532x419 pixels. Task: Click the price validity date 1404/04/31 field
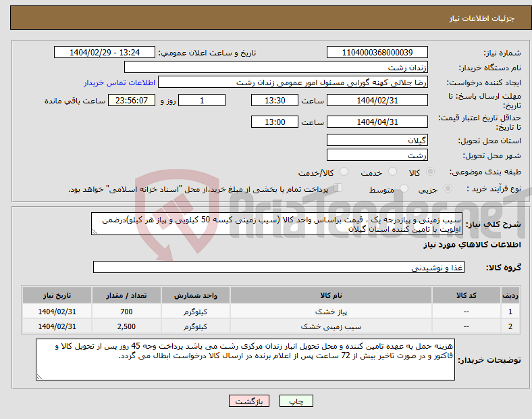377,122
